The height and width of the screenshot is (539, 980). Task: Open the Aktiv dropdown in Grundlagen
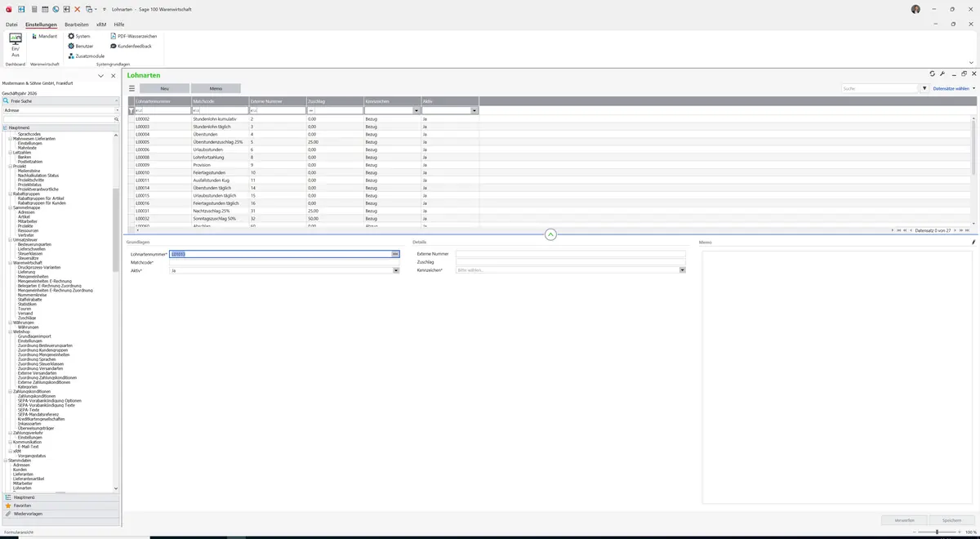click(x=395, y=270)
